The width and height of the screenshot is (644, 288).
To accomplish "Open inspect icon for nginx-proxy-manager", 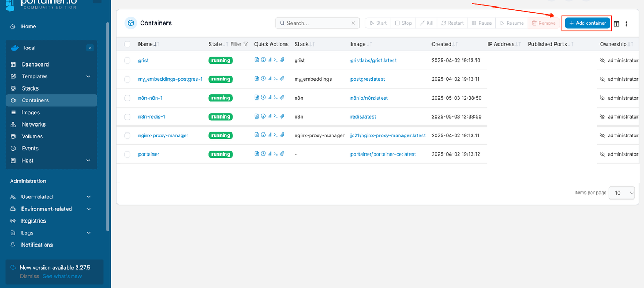I will pos(263,135).
